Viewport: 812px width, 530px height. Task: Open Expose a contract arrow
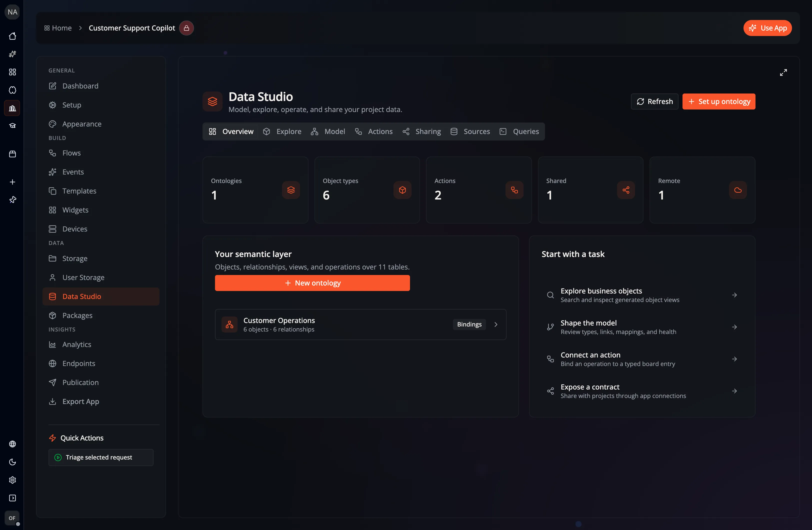coord(734,391)
